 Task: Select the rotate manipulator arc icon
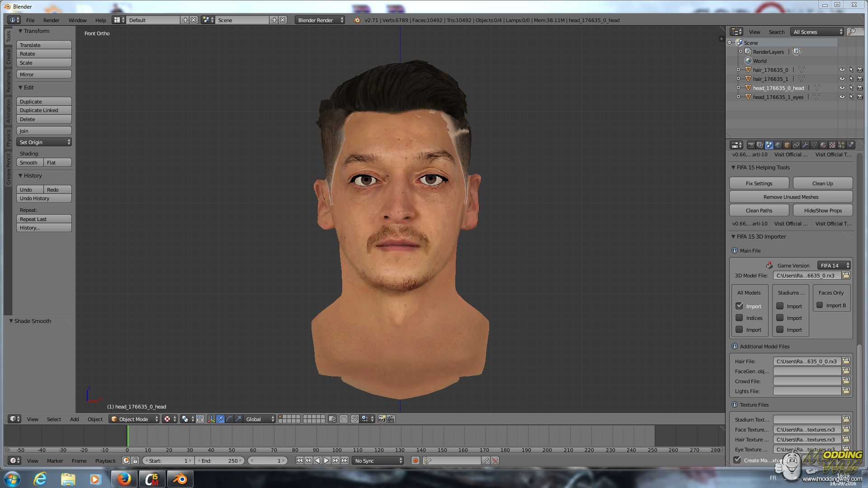click(x=229, y=419)
